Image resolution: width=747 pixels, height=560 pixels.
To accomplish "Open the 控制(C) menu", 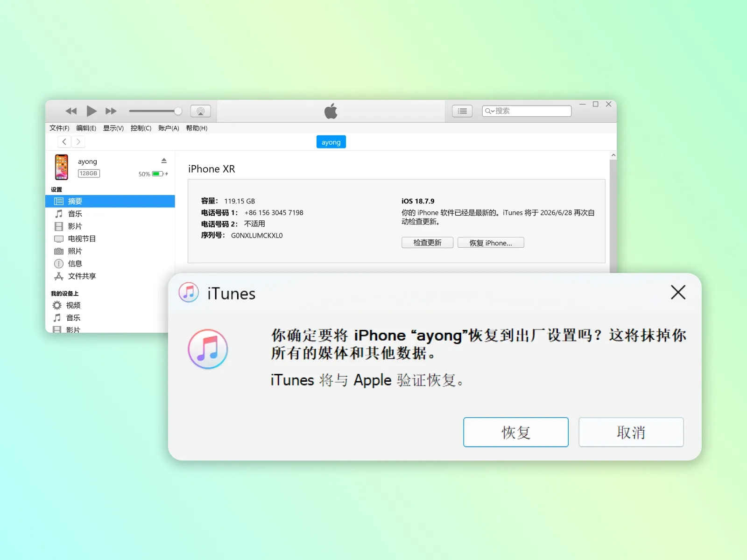I will (x=141, y=128).
